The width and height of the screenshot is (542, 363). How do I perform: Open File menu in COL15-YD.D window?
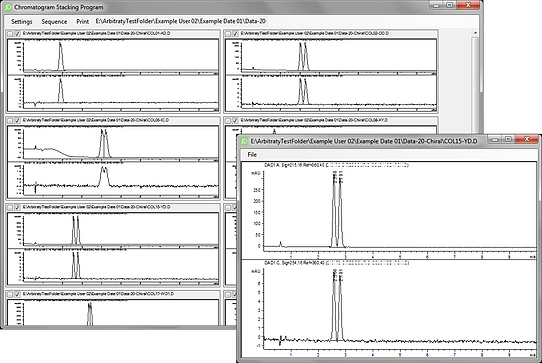point(252,155)
